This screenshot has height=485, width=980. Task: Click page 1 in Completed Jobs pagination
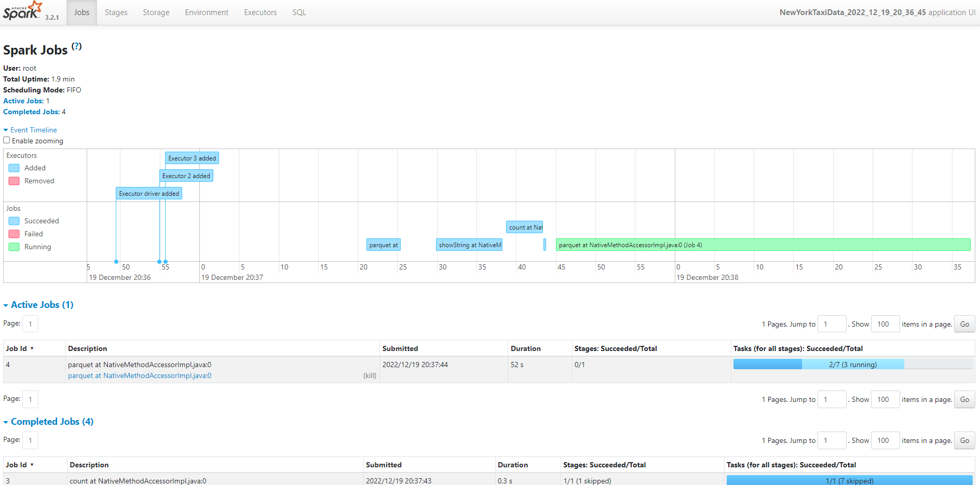(30, 440)
